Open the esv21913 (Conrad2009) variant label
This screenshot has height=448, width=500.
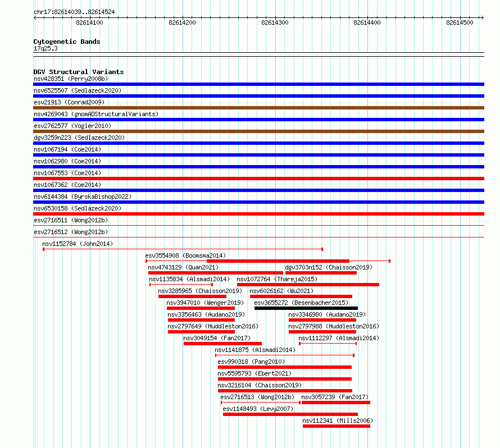point(69,102)
